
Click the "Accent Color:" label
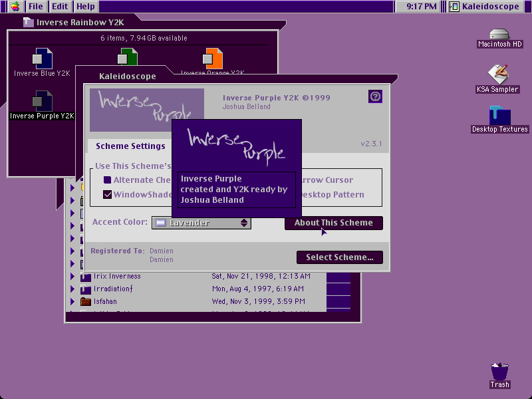coord(120,222)
